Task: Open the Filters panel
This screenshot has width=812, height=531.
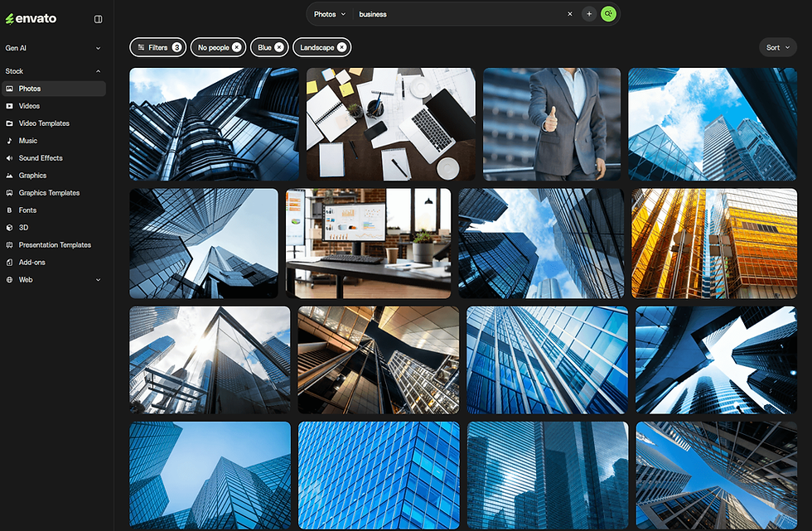Action: tap(157, 47)
